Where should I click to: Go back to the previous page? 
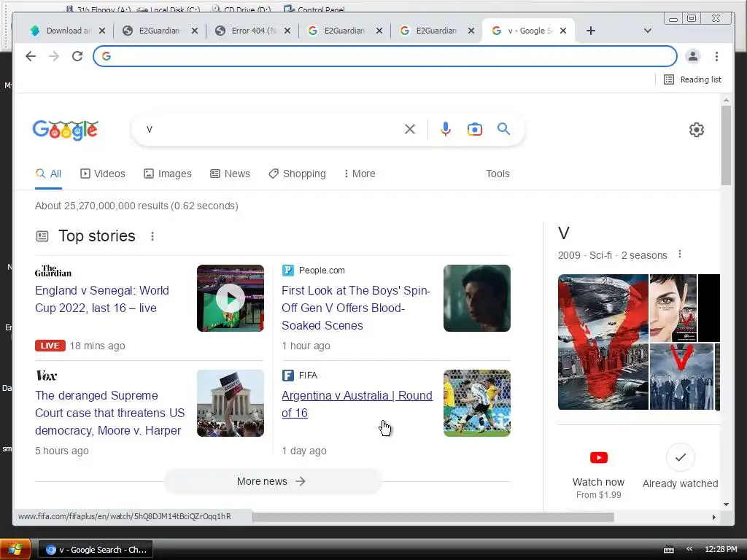[31, 56]
